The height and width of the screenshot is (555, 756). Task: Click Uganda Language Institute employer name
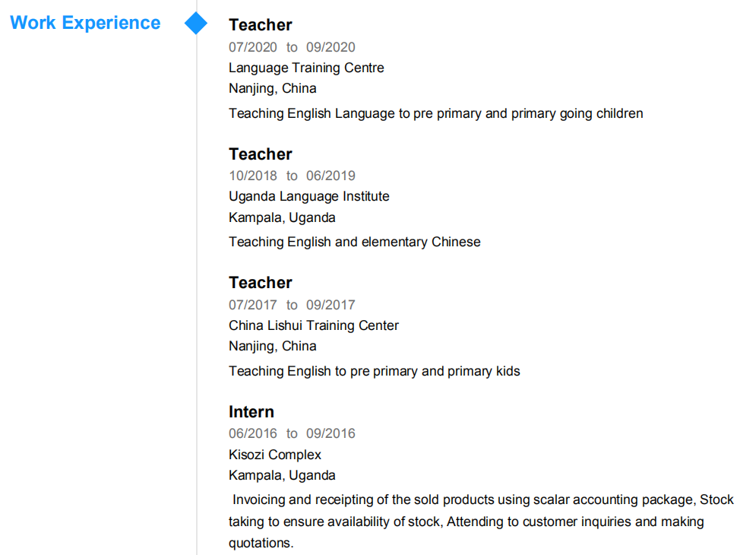click(x=308, y=196)
